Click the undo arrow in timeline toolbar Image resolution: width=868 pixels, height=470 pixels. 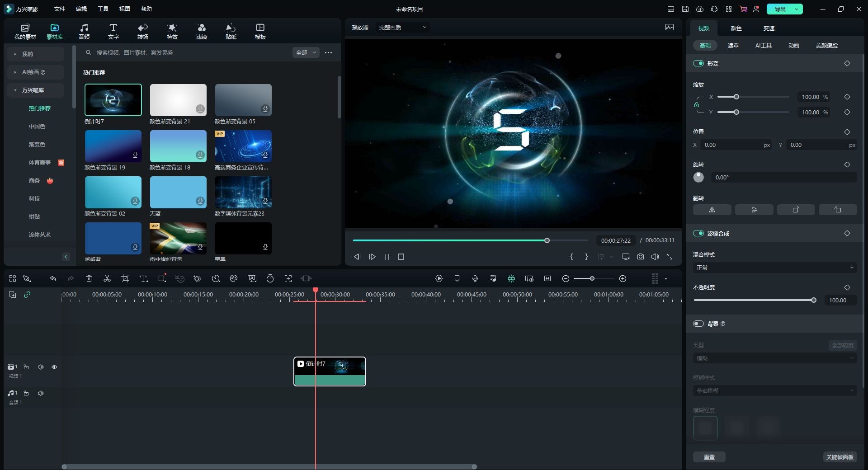(53, 278)
